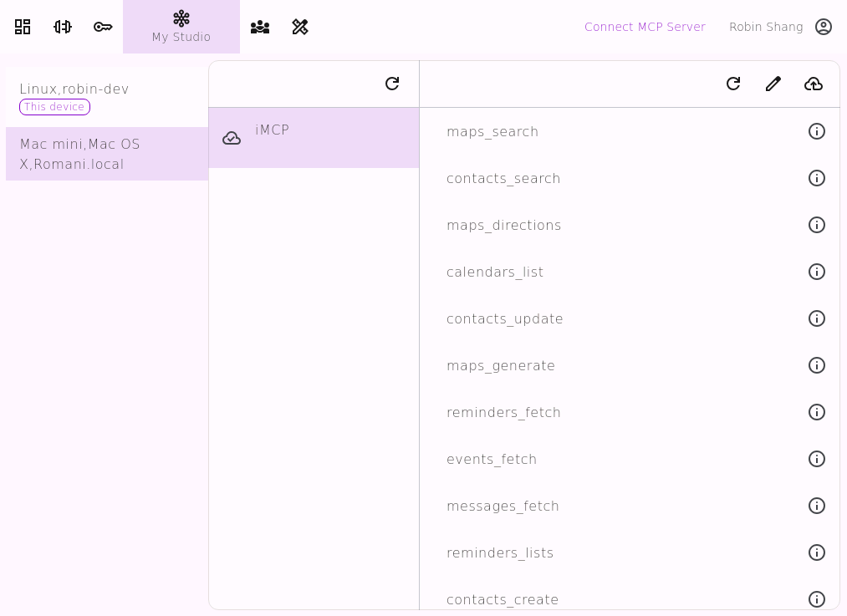This screenshot has height=616, width=847.
Task: Switch to the My Studio tab
Action: pyautogui.click(x=181, y=27)
